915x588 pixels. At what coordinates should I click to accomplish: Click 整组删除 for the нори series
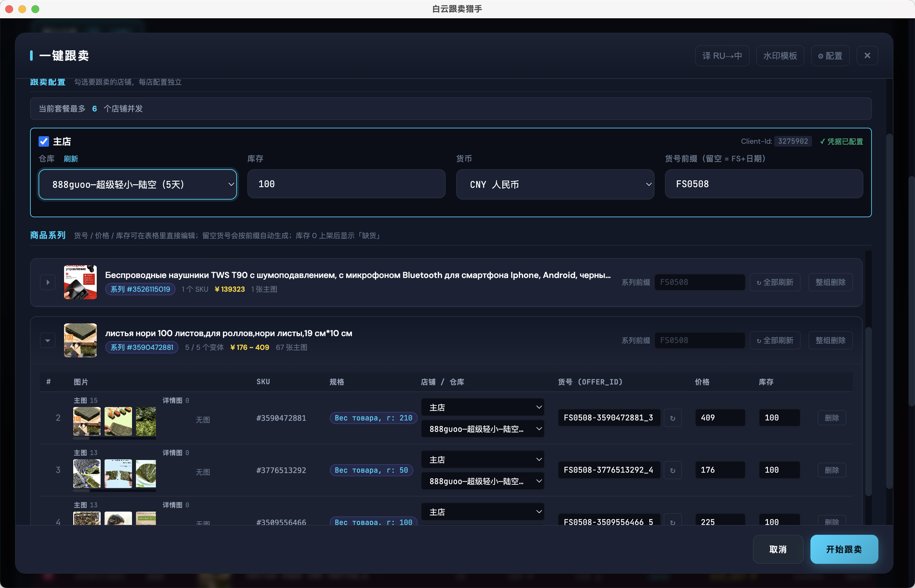pos(830,341)
